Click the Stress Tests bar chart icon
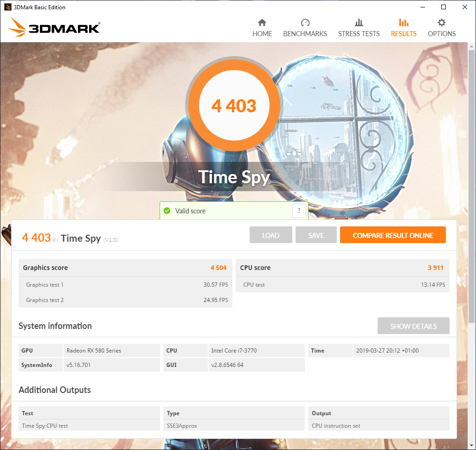This screenshot has width=476, height=450. (359, 22)
